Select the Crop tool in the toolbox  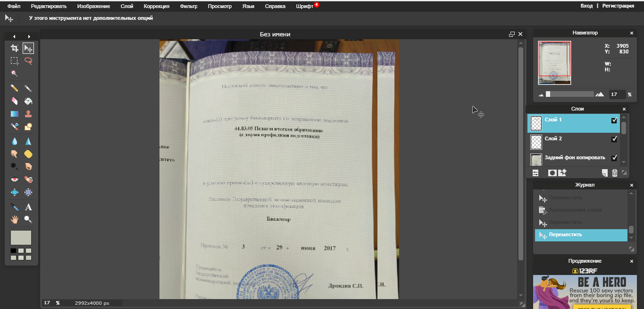pyautogui.click(x=15, y=48)
